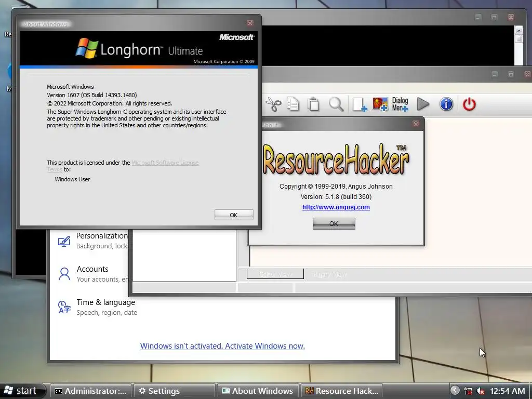The image size is (532, 399).
Task: Click the Time & language clock icon
Action: click(64, 307)
